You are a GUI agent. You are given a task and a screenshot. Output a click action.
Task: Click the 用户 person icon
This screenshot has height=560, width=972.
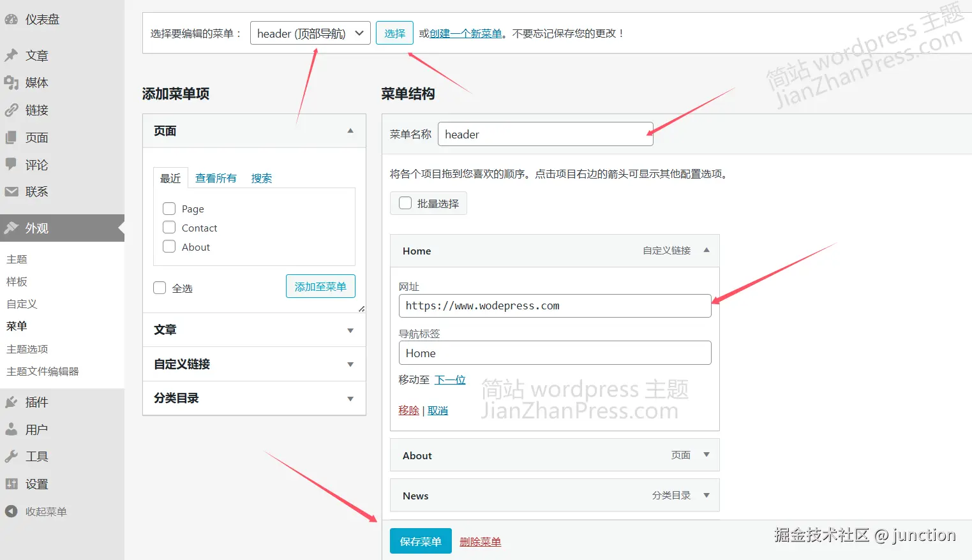[x=11, y=429]
